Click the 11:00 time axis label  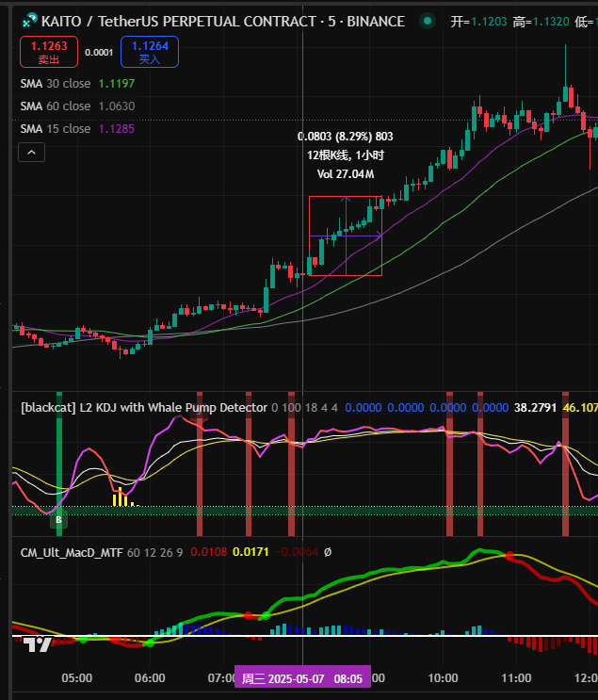516,678
